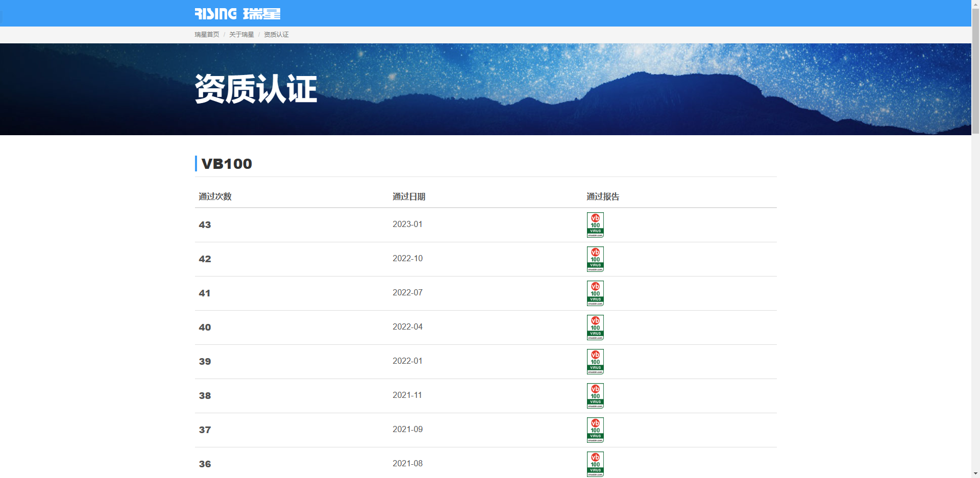Open the VB100 report icon for pass 36
Screen dimensions: 980x478
tap(595, 464)
